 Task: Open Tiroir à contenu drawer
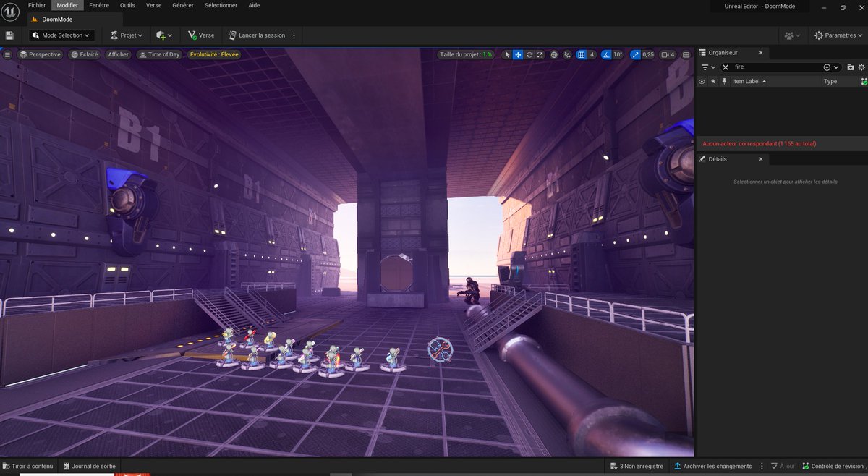pyautogui.click(x=27, y=466)
